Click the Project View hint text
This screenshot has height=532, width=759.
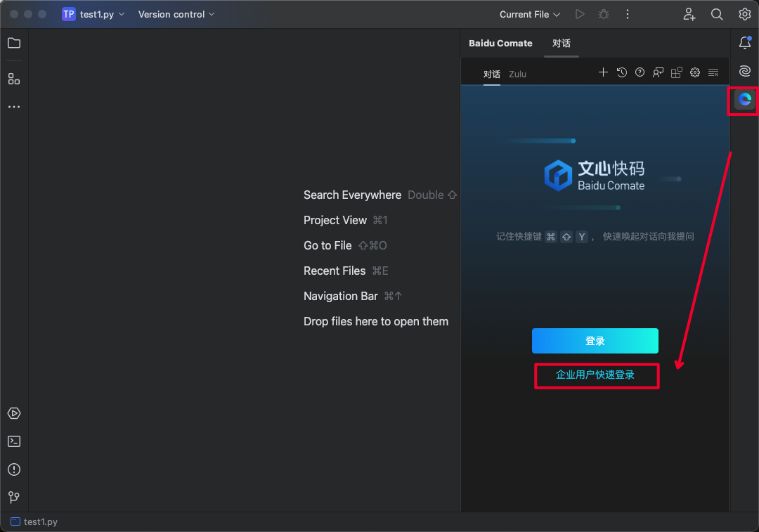[x=335, y=220]
